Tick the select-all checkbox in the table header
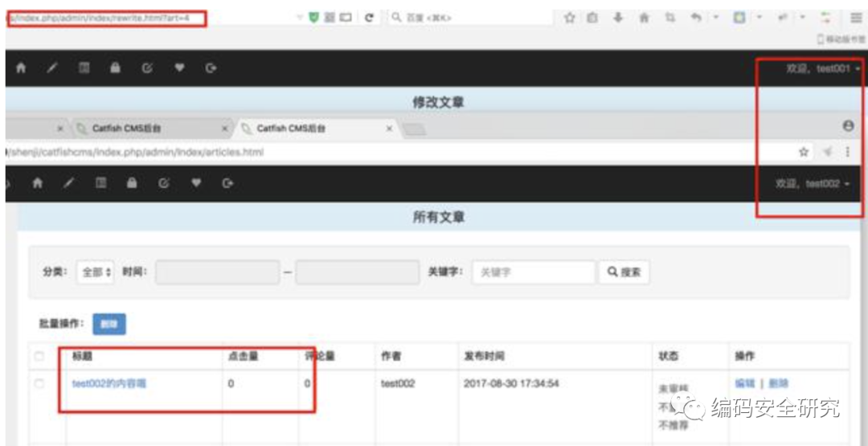 (39, 356)
